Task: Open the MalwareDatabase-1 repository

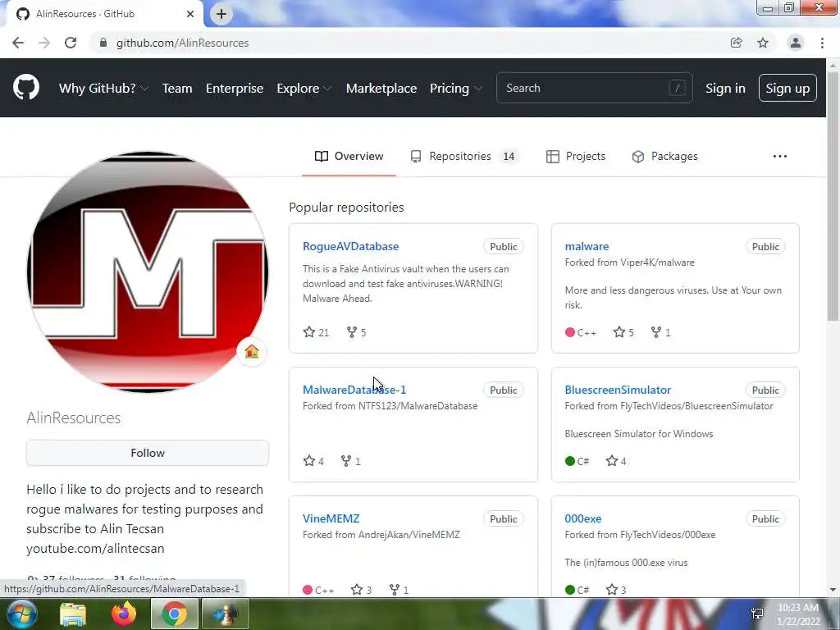Action: [354, 390]
